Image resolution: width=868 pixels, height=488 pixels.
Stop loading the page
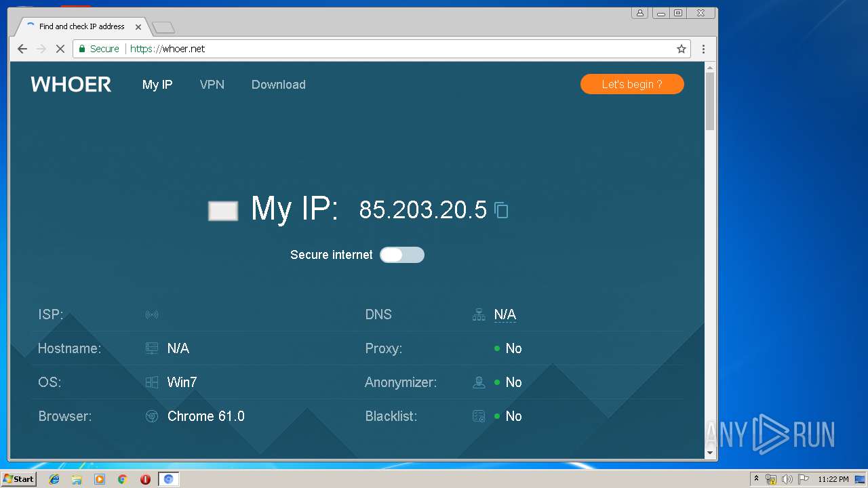tap(60, 49)
